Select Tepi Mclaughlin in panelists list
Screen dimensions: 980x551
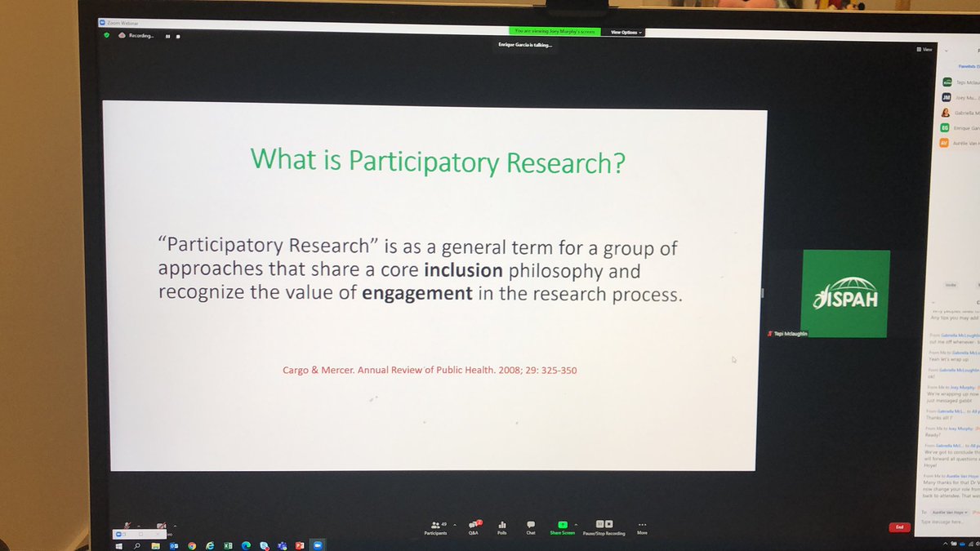point(960,82)
